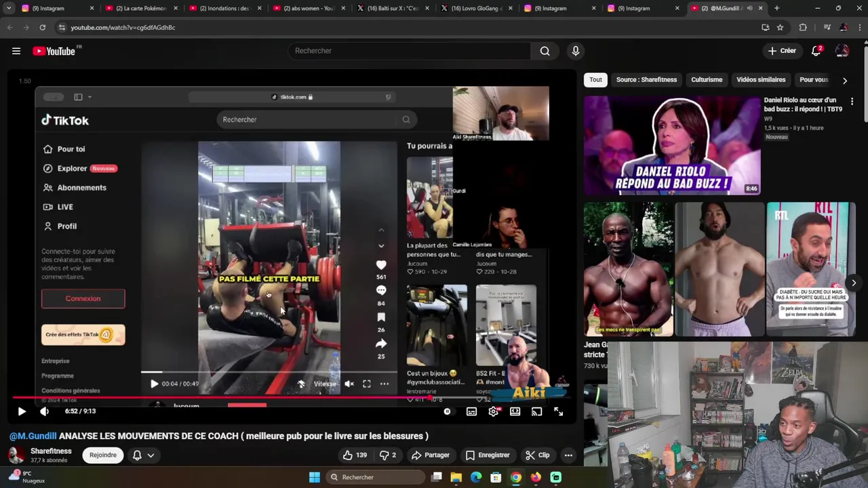Open the Windows Start menu
868x488 pixels.
pyautogui.click(x=315, y=477)
